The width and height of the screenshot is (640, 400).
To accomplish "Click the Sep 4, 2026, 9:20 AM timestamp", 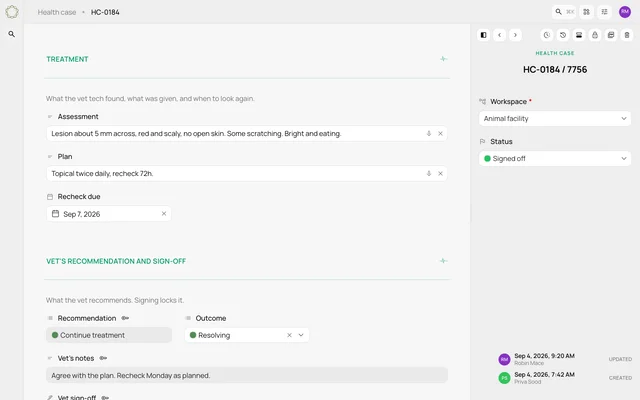I will [544, 356].
